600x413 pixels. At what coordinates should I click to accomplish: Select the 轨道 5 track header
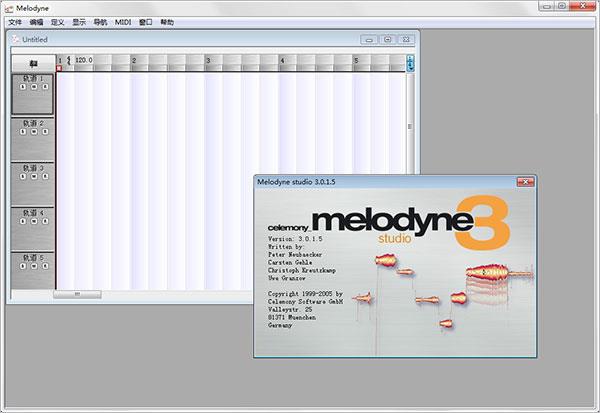[33, 270]
